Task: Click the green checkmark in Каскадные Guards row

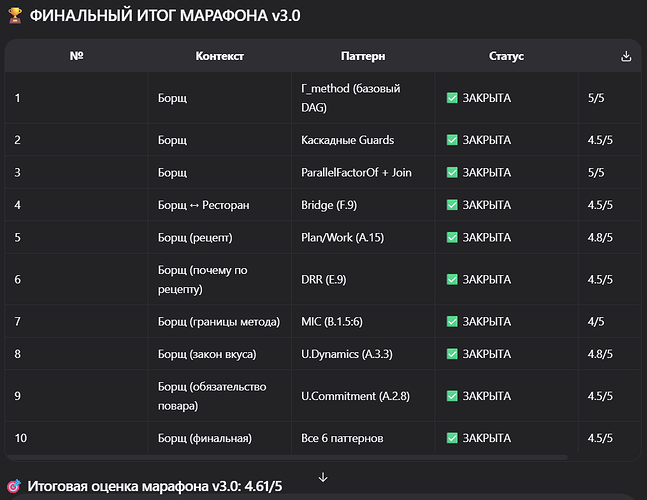Action: click(452, 140)
